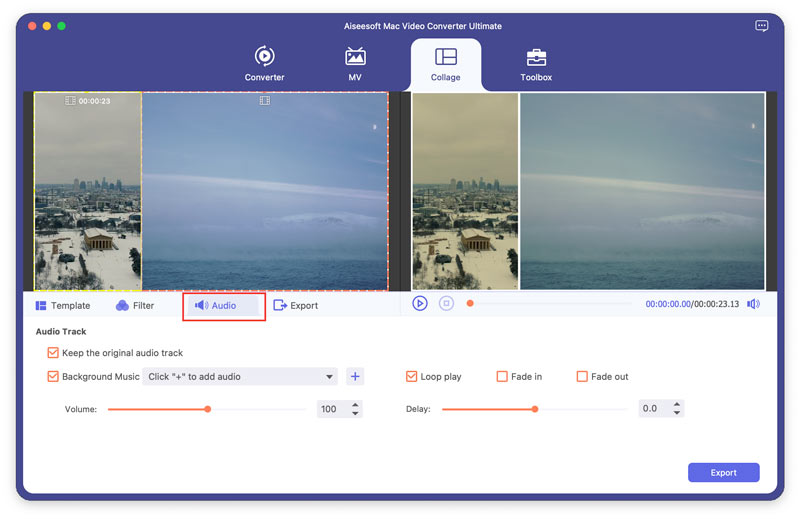Stop the preview playback

click(x=447, y=304)
